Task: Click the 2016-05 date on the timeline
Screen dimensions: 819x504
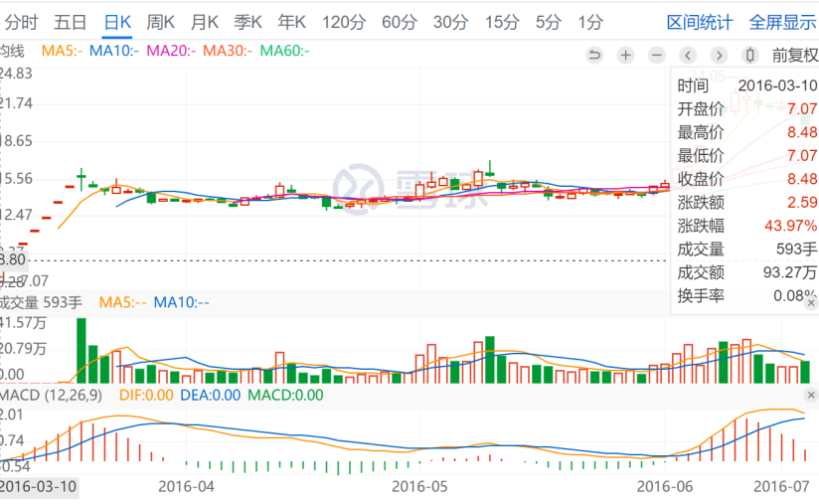Action: 421,486
